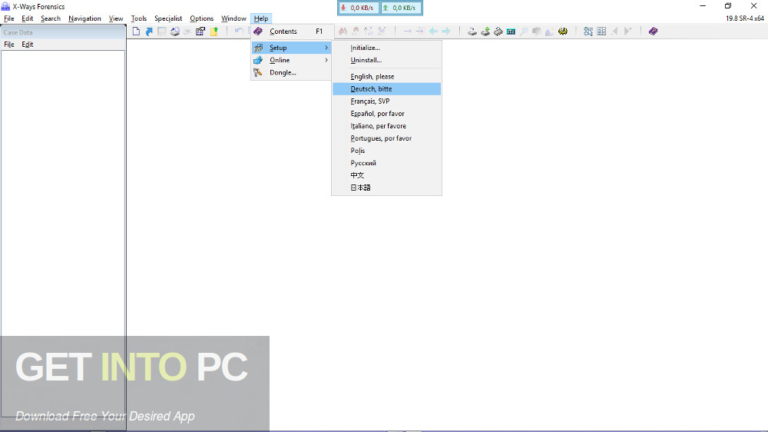Screen dimensions: 768x432
Task: Select Contents in the Help menu
Action: coord(292,31)
